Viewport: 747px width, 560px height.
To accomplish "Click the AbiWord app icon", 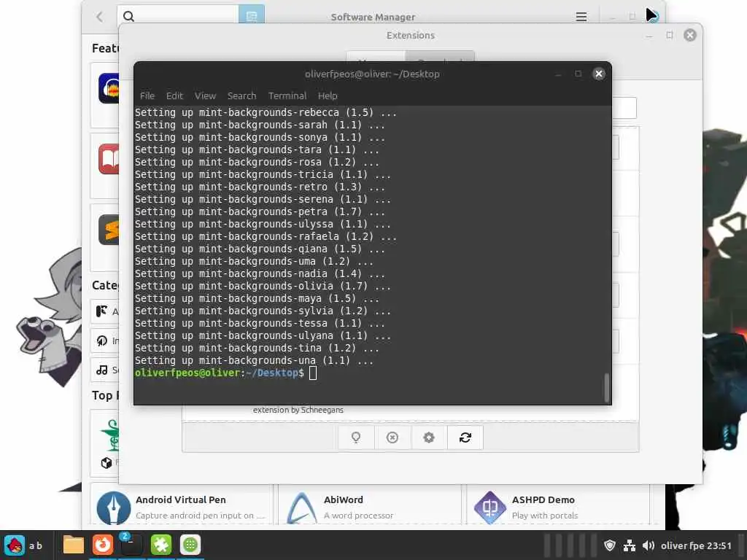I will tap(302, 507).
